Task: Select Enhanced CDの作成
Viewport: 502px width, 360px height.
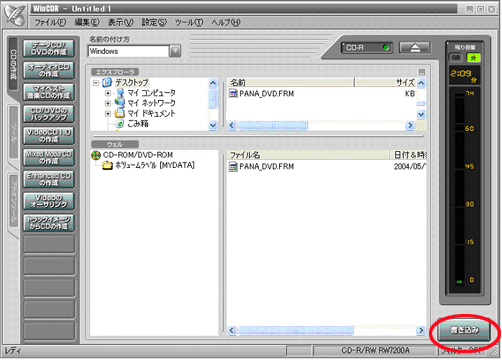Action: click(49, 179)
